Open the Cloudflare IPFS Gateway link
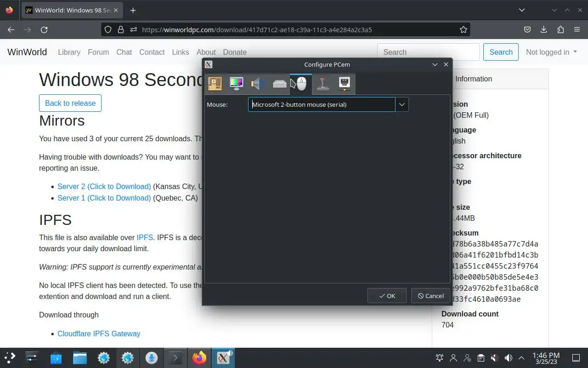Viewport: 588px width, 368px height. [99, 333]
